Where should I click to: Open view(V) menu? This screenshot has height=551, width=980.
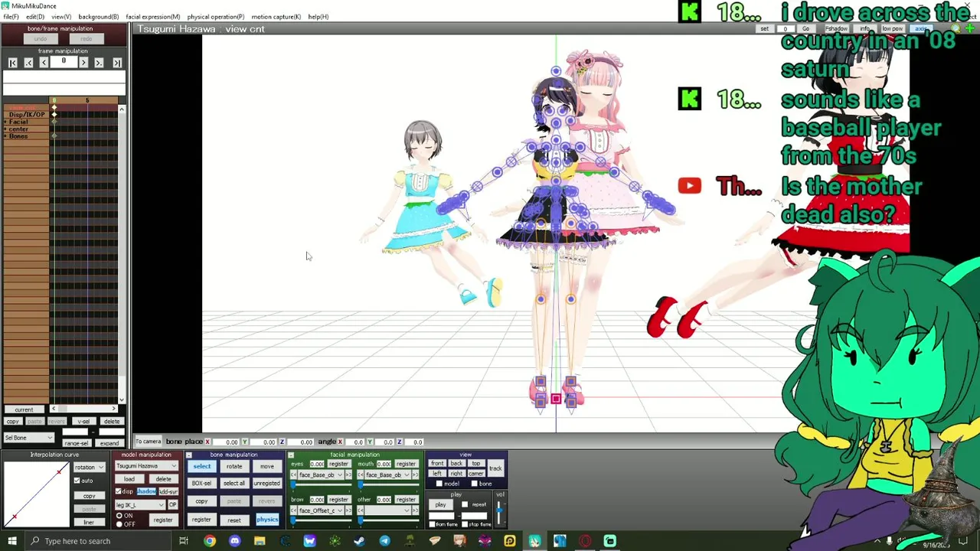click(60, 17)
